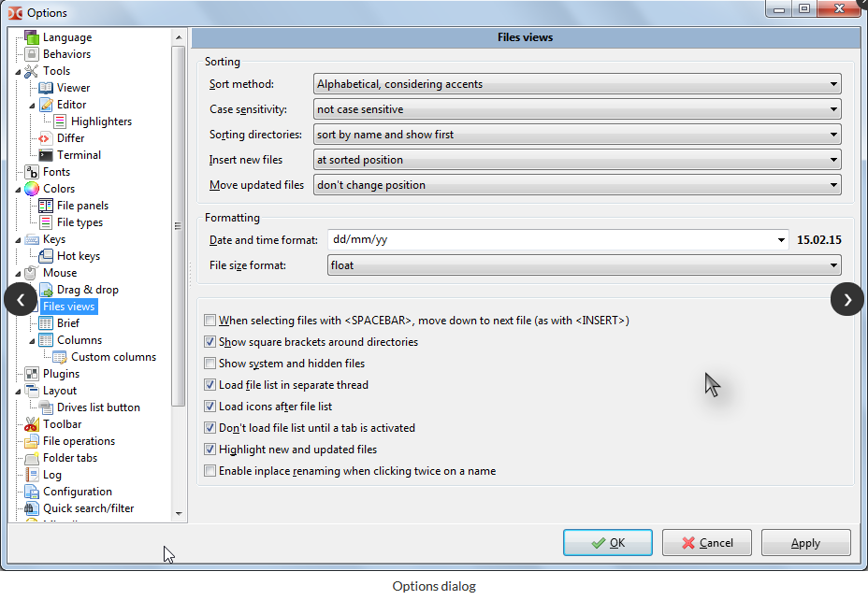Viewport: 868px width, 600px height.
Task: Toggle Load file list in separate thread
Action: click(x=210, y=385)
